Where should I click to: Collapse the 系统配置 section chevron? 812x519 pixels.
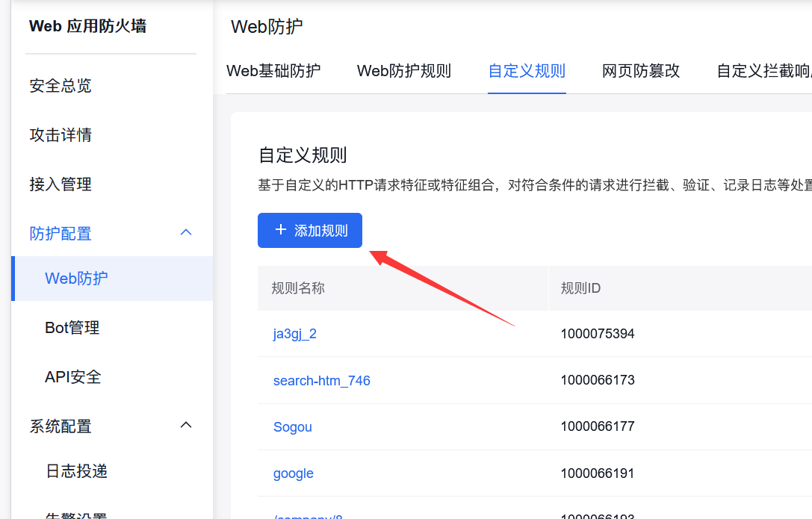pyautogui.click(x=186, y=426)
